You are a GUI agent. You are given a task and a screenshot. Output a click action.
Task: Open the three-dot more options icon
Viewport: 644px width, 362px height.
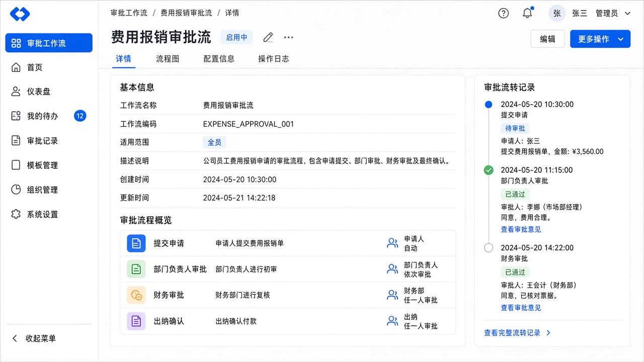[x=288, y=37]
